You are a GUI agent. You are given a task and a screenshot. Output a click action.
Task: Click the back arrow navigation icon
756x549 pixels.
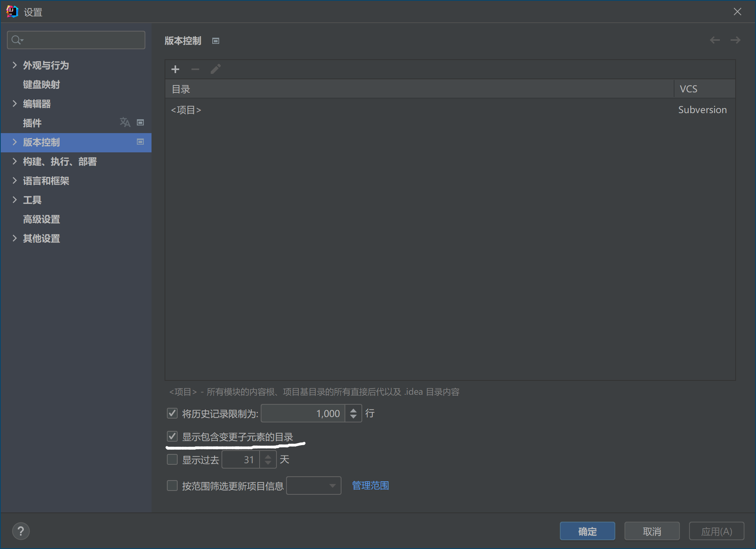[714, 40]
